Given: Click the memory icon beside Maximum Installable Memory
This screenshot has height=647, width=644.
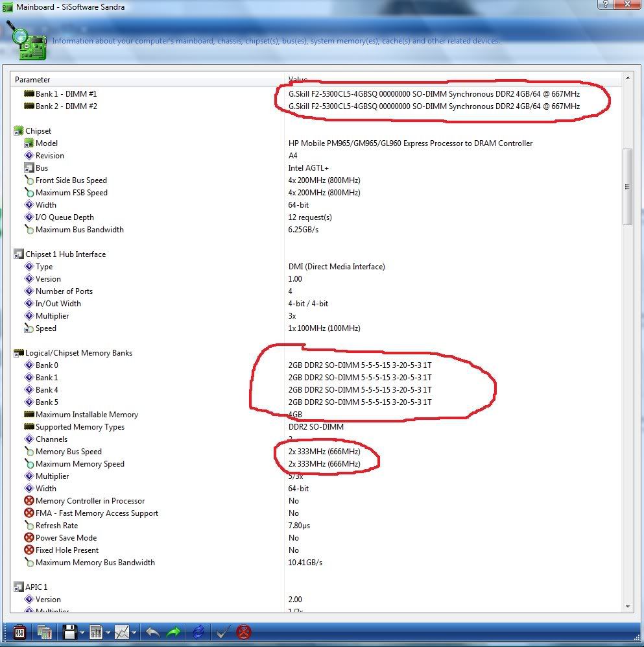Looking at the screenshot, I should tap(29, 414).
